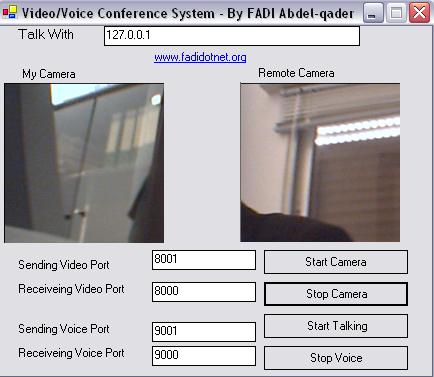Screen dimensions: 434x377
Task: Click the "My Camera" label
Action: tap(49, 74)
